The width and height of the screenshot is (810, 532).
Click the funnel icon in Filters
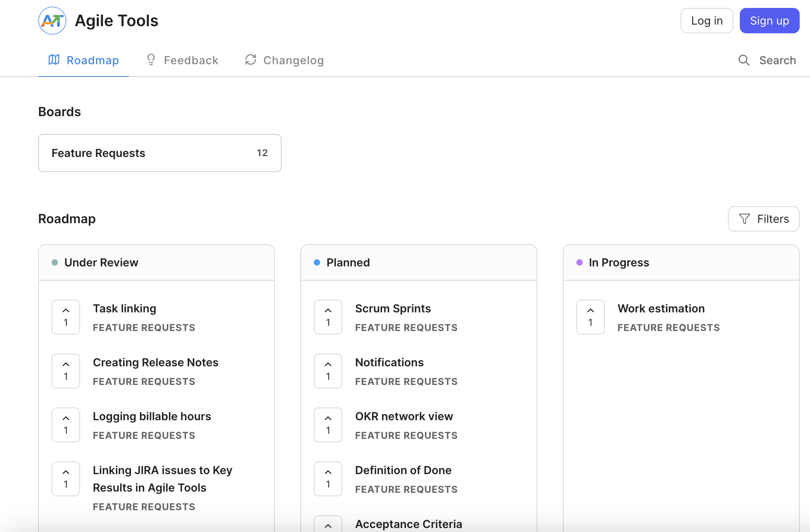(745, 219)
